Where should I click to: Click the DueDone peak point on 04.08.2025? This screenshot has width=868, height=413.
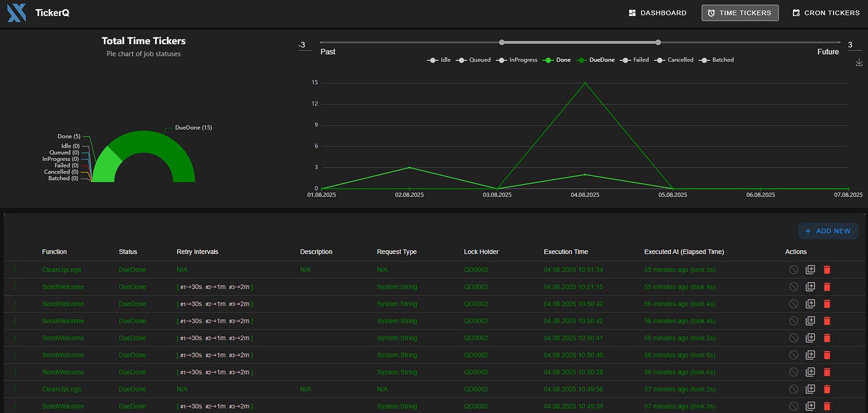point(585,83)
